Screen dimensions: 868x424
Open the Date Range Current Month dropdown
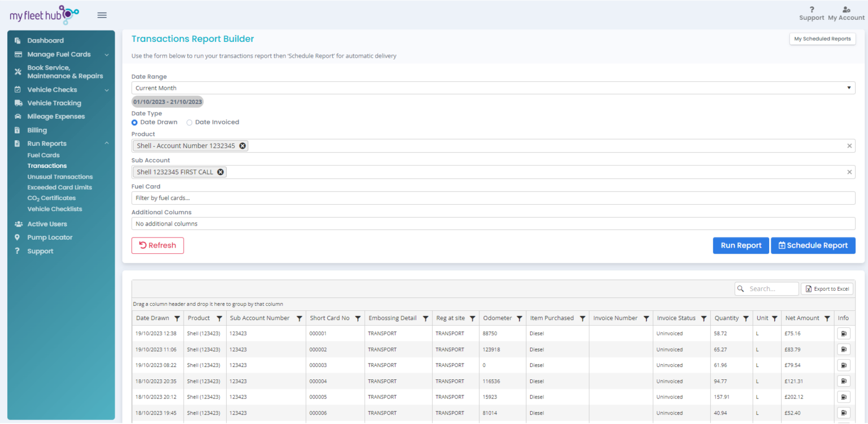click(x=493, y=88)
